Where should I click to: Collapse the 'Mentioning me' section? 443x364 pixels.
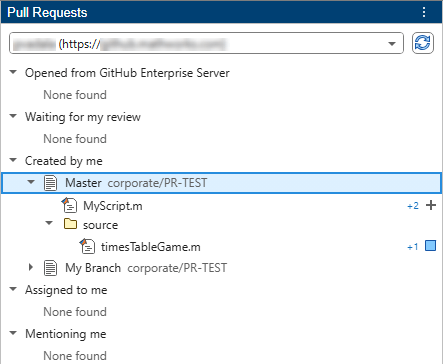[x=13, y=333]
